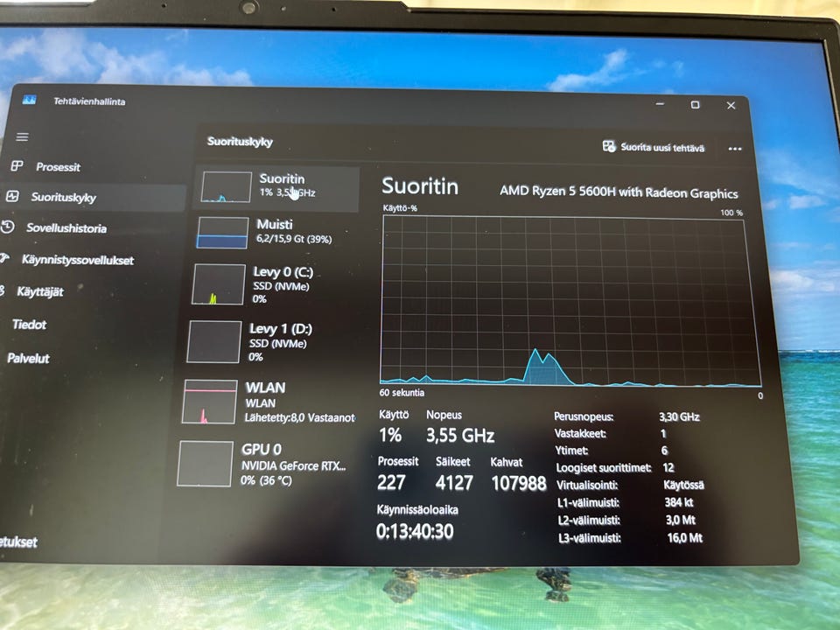Select the Muisti performance item
The image size is (840, 630).
pos(273,232)
